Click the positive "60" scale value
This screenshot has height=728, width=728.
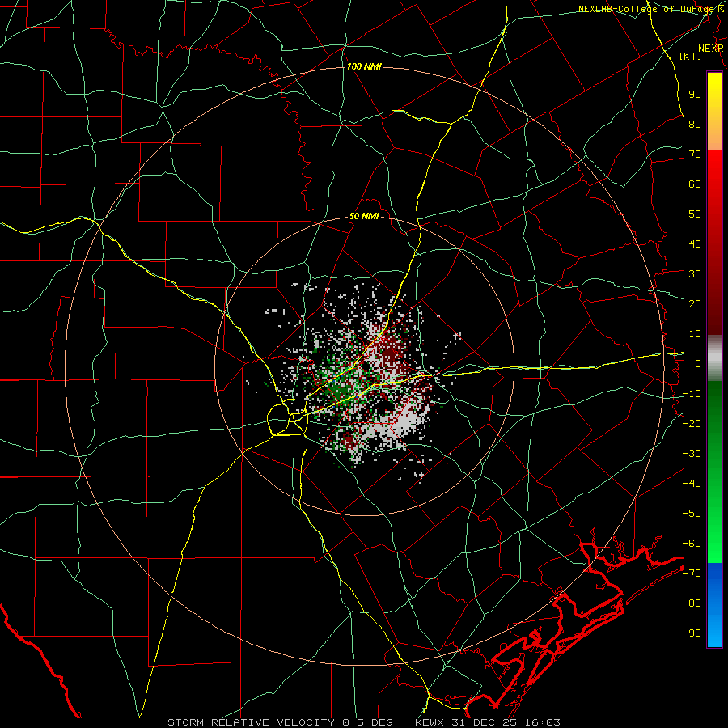point(695,184)
